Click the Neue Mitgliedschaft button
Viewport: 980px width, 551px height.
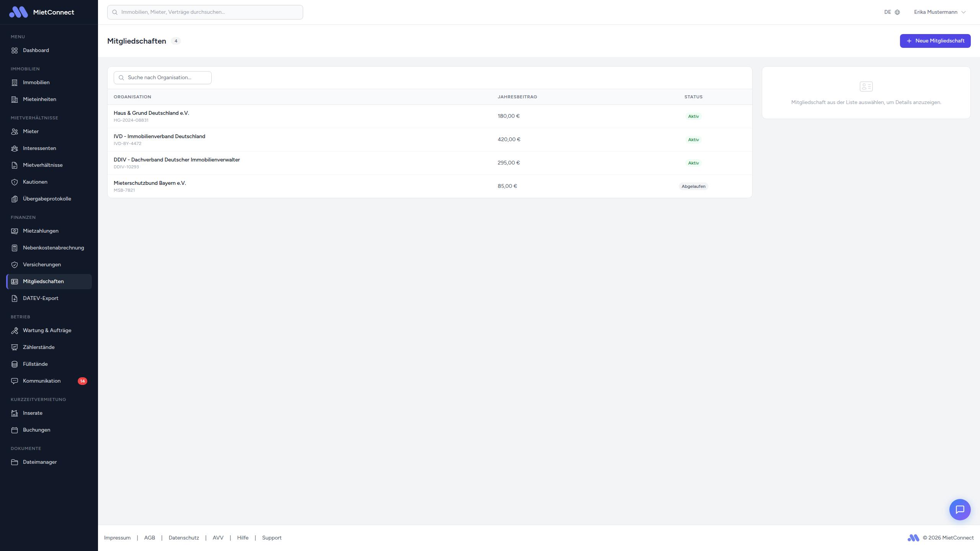point(935,41)
